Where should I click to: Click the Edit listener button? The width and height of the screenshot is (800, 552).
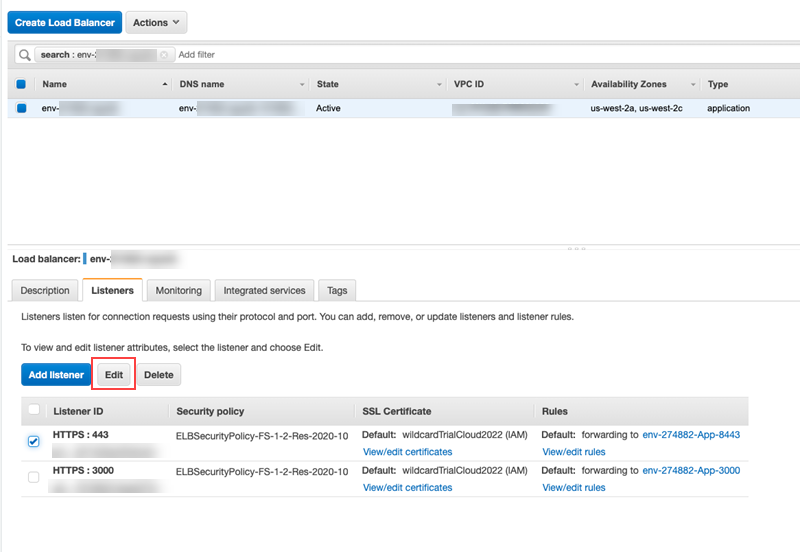(114, 375)
